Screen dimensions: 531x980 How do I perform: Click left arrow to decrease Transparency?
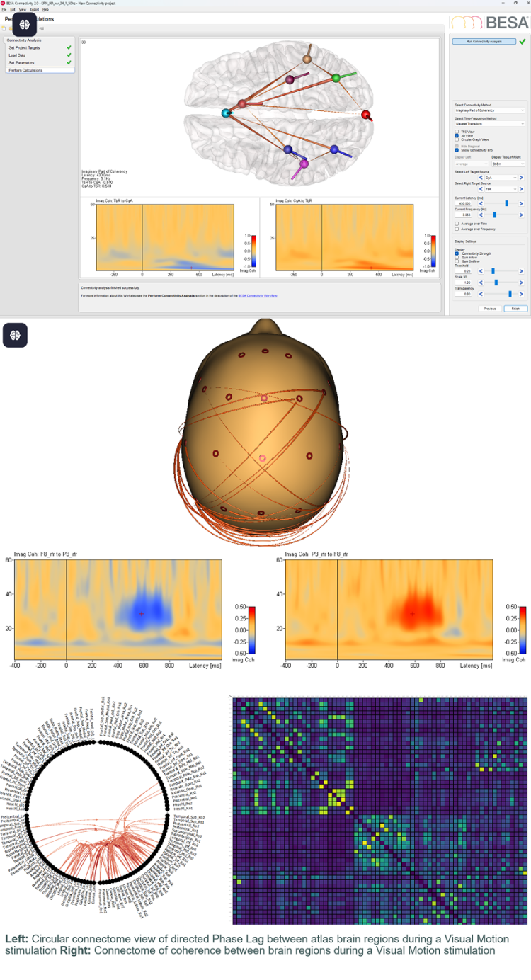pyautogui.click(x=481, y=293)
